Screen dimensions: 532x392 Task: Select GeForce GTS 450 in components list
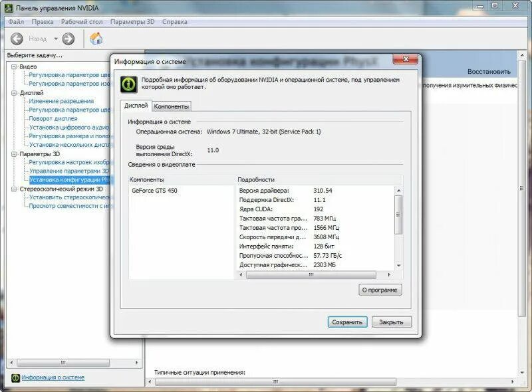coord(154,191)
